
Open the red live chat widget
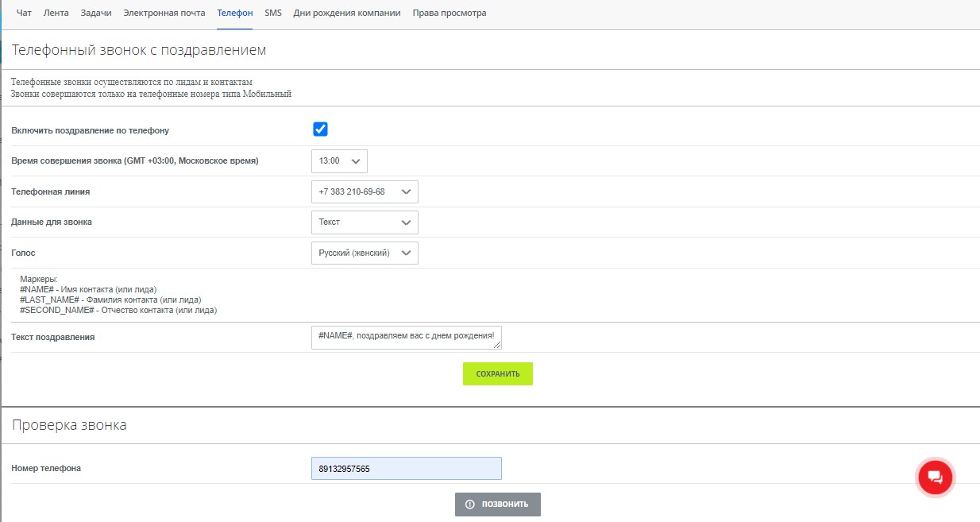click(x=935, y=477)
